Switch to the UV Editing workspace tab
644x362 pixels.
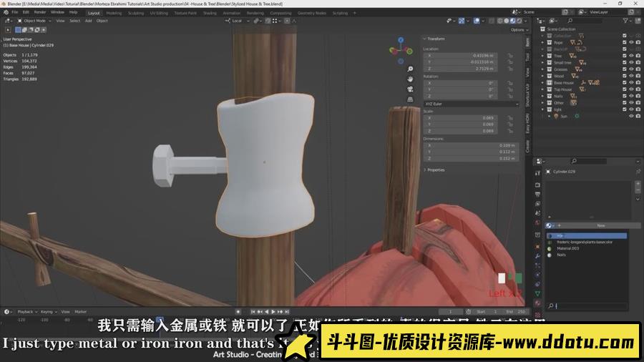(x=159, y=13)
